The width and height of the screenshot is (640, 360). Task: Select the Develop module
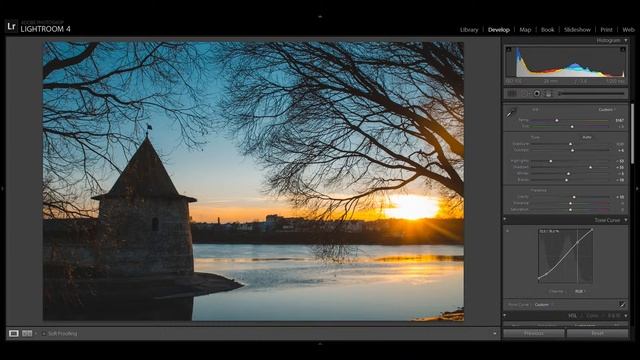(x=499, y=29)
